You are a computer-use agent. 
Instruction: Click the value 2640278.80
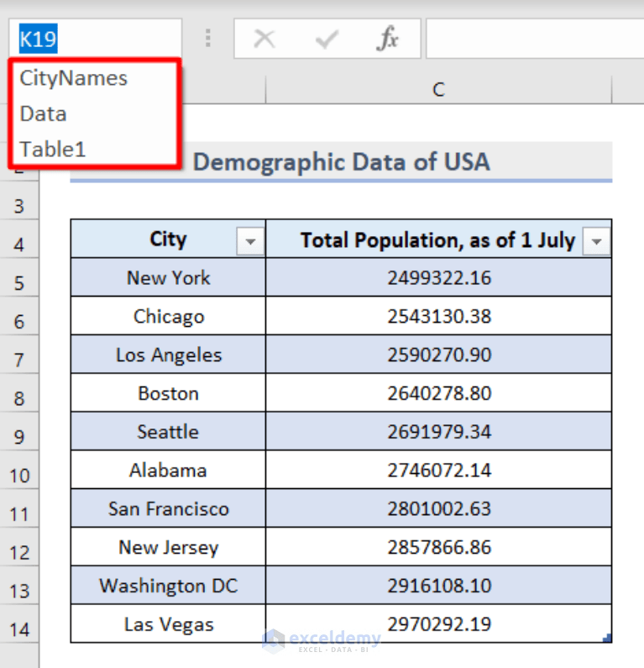click(x=439, y=393)
